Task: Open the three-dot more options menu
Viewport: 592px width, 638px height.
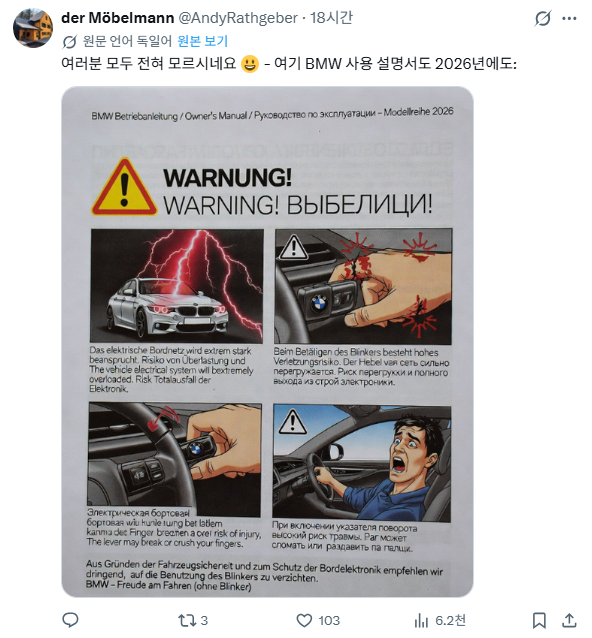Action: 569,18
